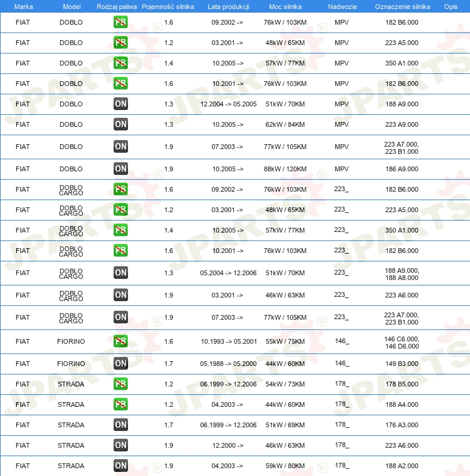Select power value 88kW / 120KM
Viewport: 470px width, 476px height.
pyautogui.click(x=285, y=169)
